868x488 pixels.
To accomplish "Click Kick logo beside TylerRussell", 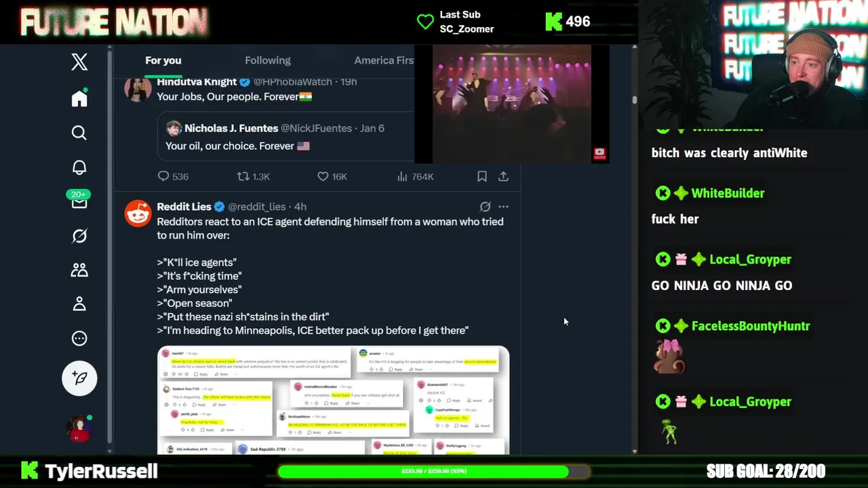I will coord(29,471).
